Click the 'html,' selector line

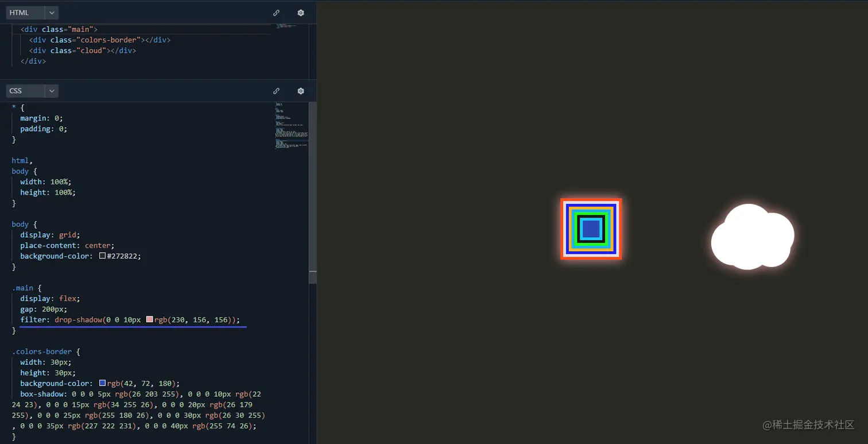(x=22, y=161)
